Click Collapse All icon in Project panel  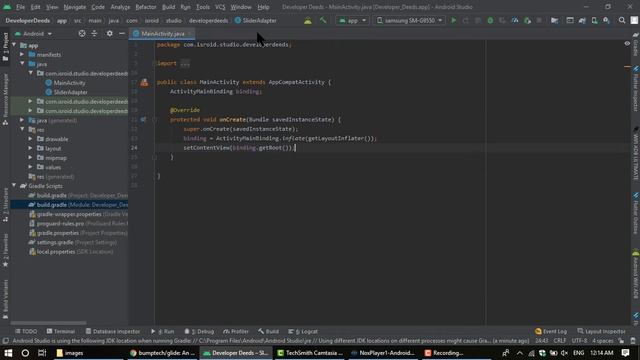click(94, 33)
